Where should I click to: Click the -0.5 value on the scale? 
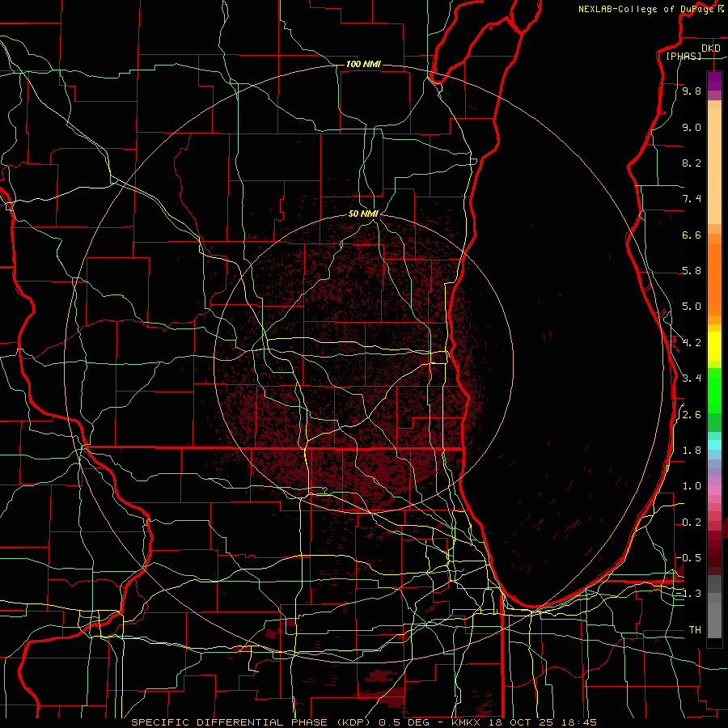tap(688, 557)
